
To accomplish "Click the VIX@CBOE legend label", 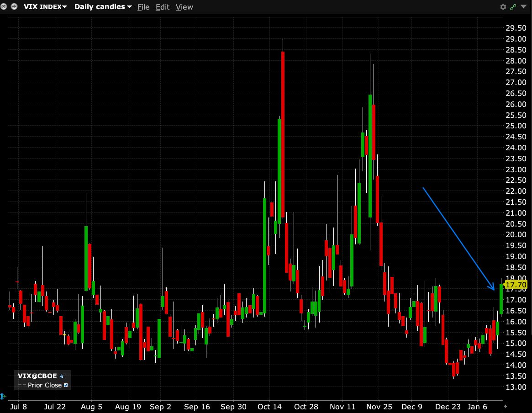I will (37, 376).
